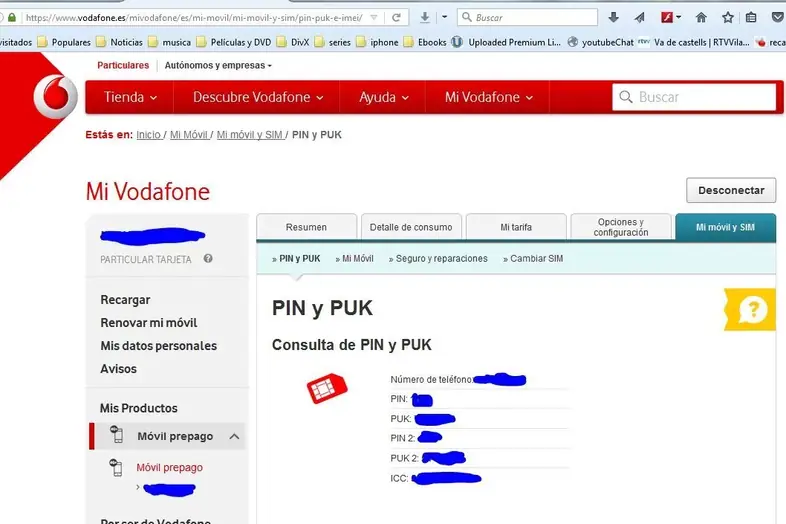The width and height of the screenshot is (786, 524).
Task: Click the browser Buscar search box
Action: pos(527,18)
